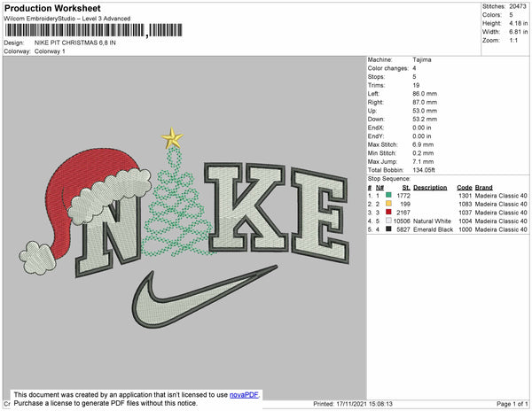
Task: Click the Natural White thread swatch
Action: click(388, 221)
